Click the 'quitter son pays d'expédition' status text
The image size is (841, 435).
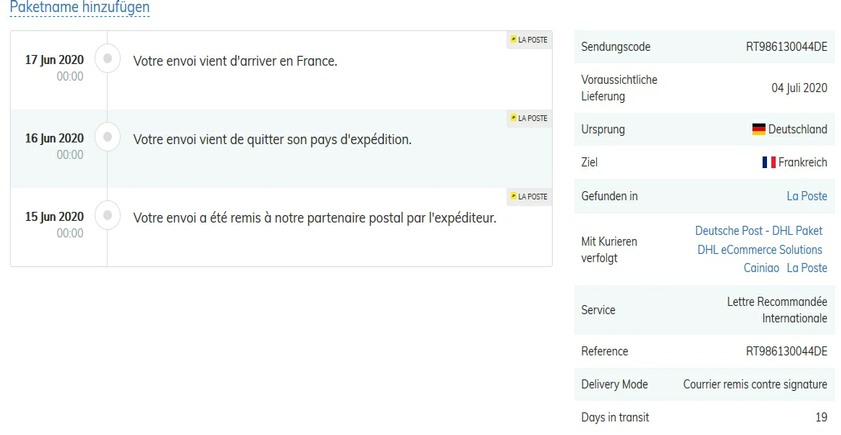(x=272, y=139)
